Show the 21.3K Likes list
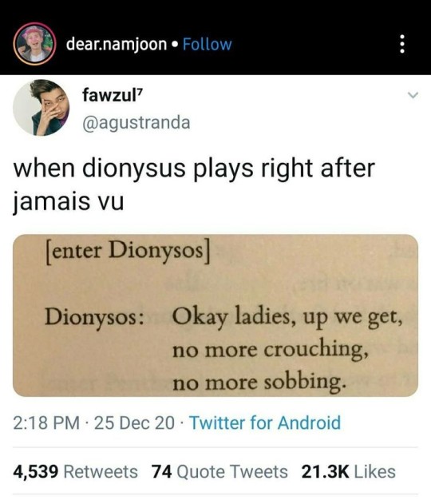This screenshot has width=431, height=504. point(349,472)
